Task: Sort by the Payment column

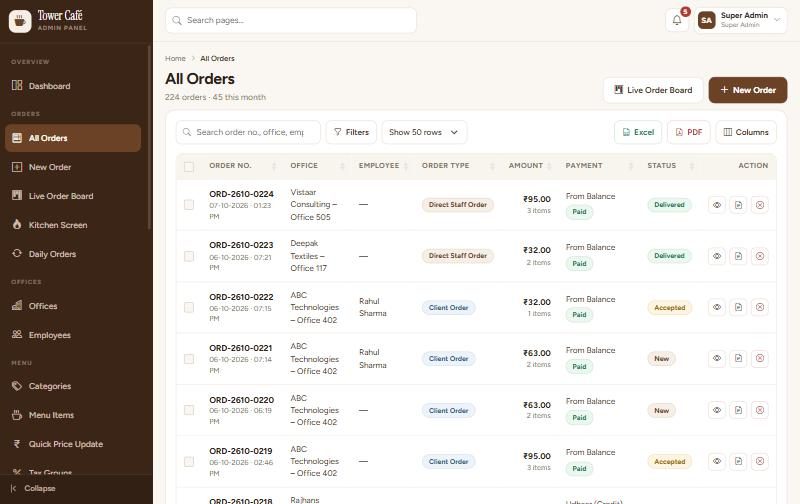Action: point(599,166)
